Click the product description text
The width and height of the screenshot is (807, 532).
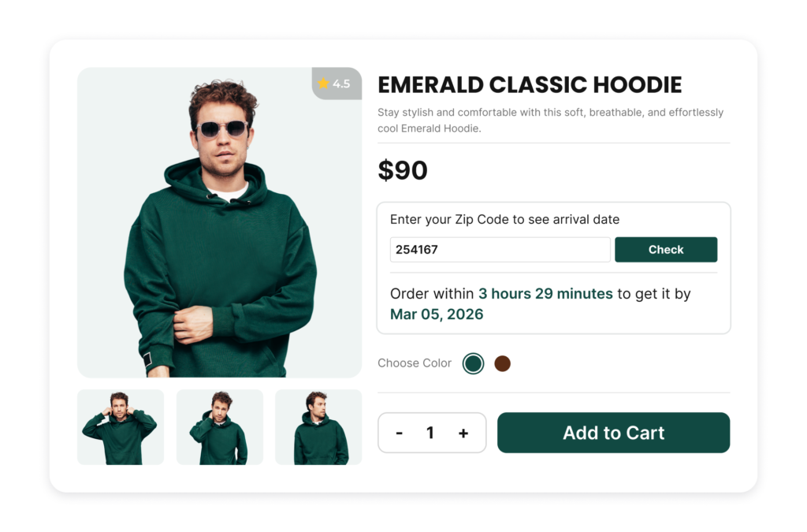point(550,120)
